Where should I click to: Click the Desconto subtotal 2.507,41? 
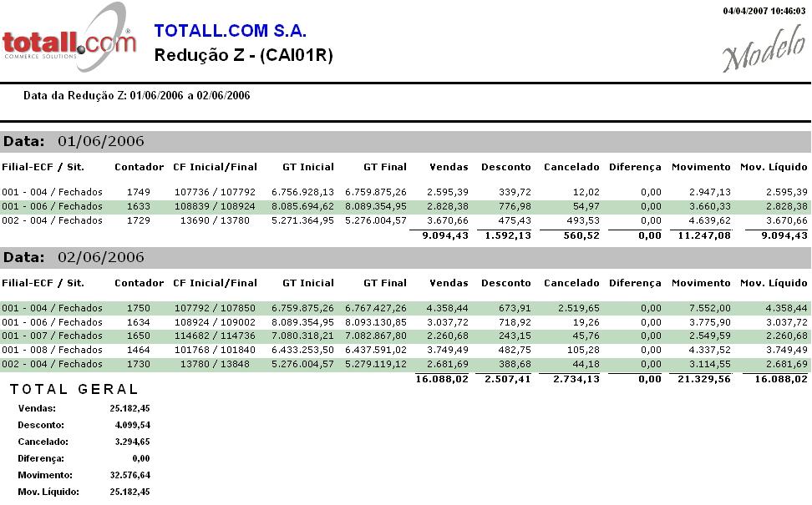[x=508, y=379]
